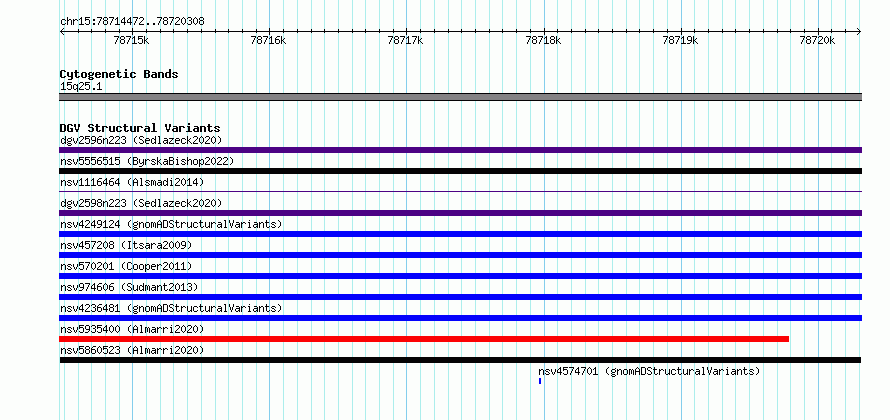The height and width of the screenshot is (420, 890).
Task: Click the 78717k ruler tick label
Action: tap(405, 40)
